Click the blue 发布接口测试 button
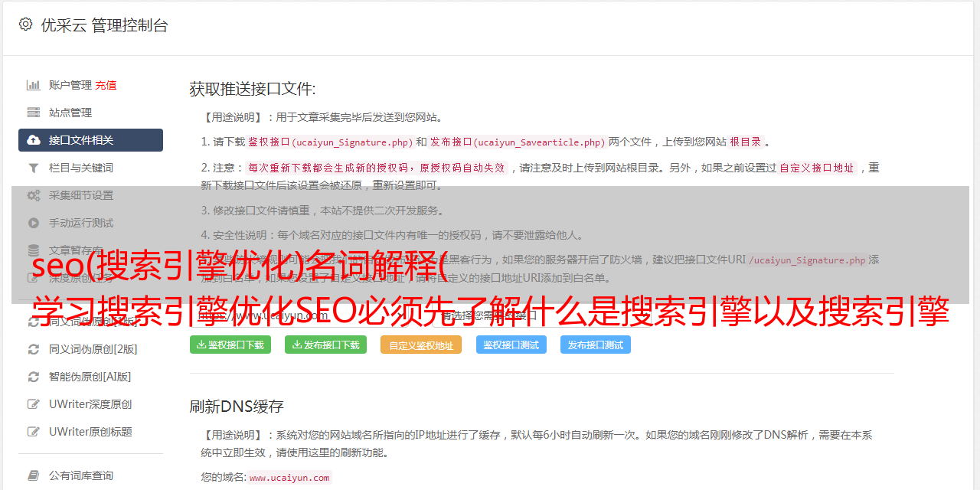980x490 pixels. click(596, 345)
